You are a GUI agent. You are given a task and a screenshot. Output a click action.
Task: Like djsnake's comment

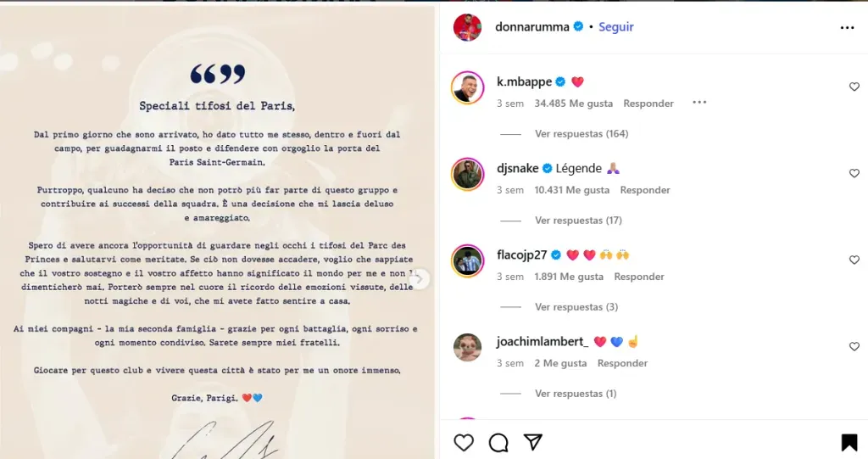pyautogui.click(x=854, y=173)
